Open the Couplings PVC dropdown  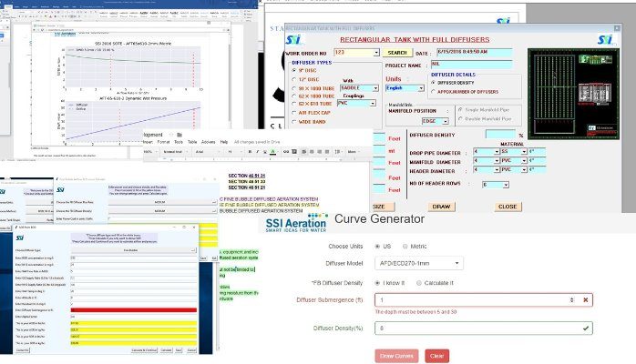coord(373,104)
